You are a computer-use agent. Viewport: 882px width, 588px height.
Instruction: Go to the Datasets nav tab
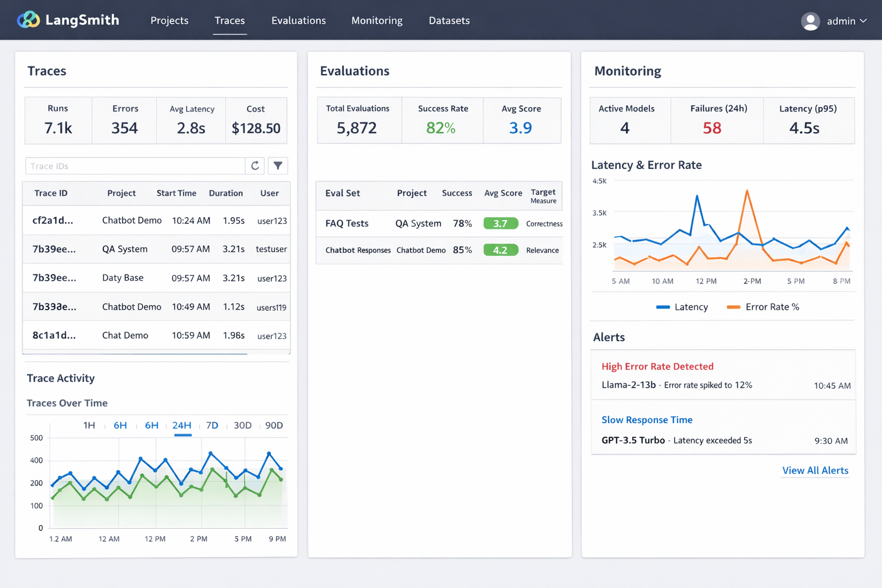click(x=449, y=21)
